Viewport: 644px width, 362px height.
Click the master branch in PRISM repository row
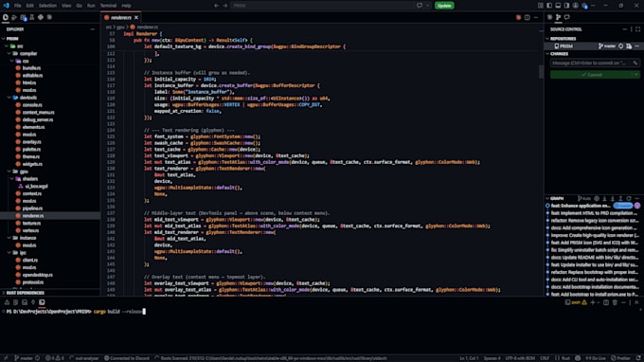[607, 46]
